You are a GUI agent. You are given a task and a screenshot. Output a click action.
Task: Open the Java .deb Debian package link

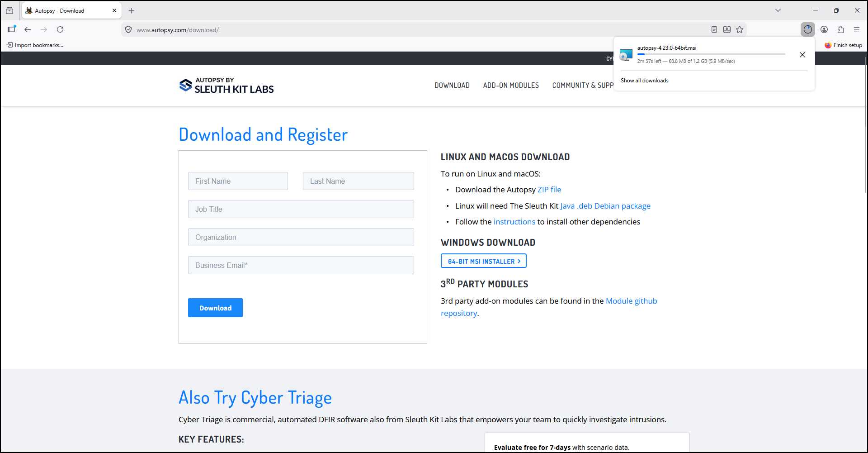tap(605, 206)
